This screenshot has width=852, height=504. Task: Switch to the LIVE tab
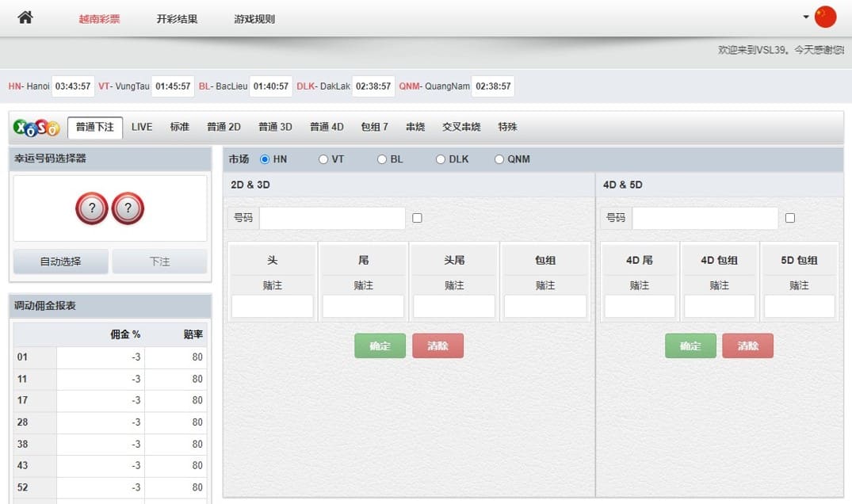(x=142, y=127)
